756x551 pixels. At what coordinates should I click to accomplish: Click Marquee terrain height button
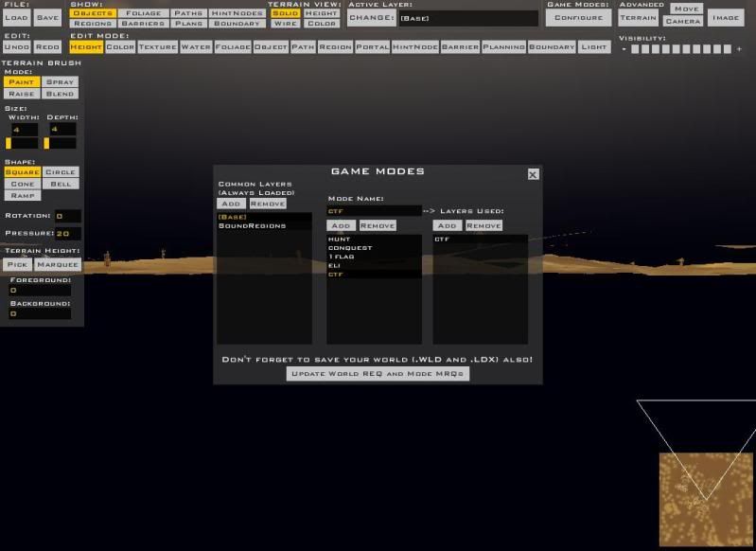(x=58, y=264)
